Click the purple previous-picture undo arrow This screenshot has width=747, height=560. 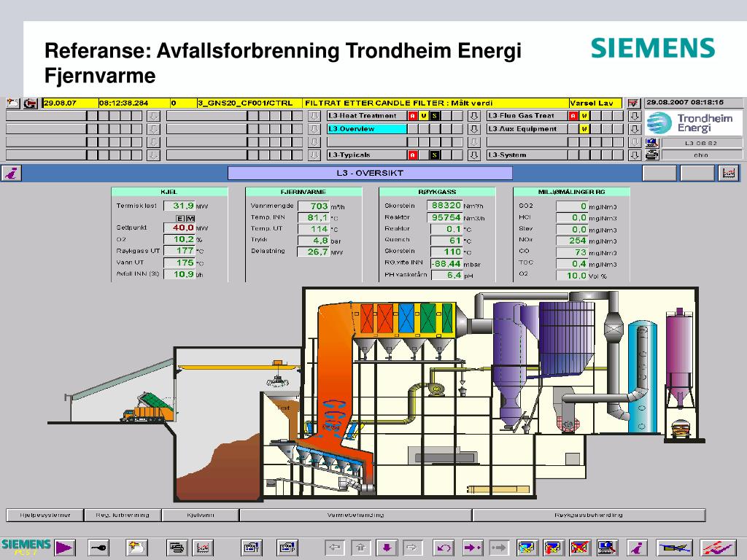pyautogui.click(x=444, y=548)
